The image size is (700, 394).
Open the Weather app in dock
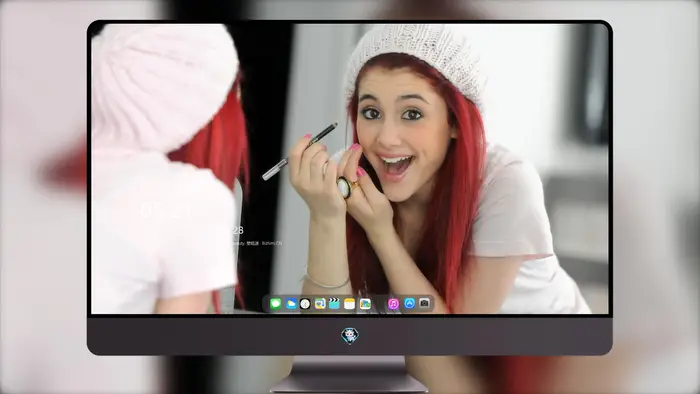click(291, 304)
